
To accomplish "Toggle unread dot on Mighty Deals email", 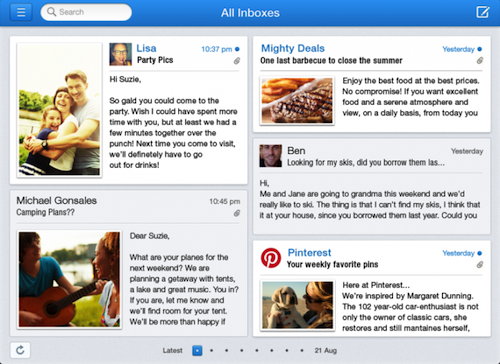I will tap(480, 49).
